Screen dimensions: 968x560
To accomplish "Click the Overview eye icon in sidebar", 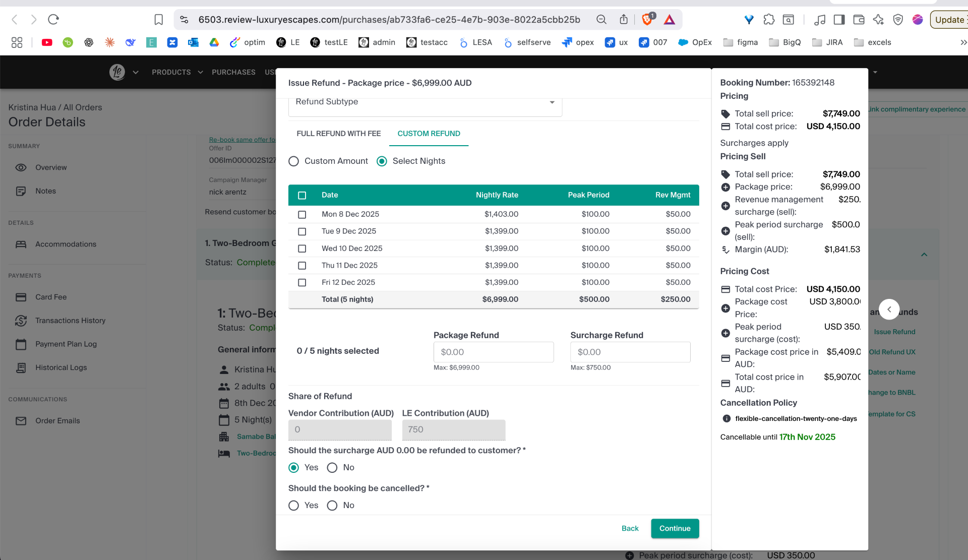I will click(21, 167).
